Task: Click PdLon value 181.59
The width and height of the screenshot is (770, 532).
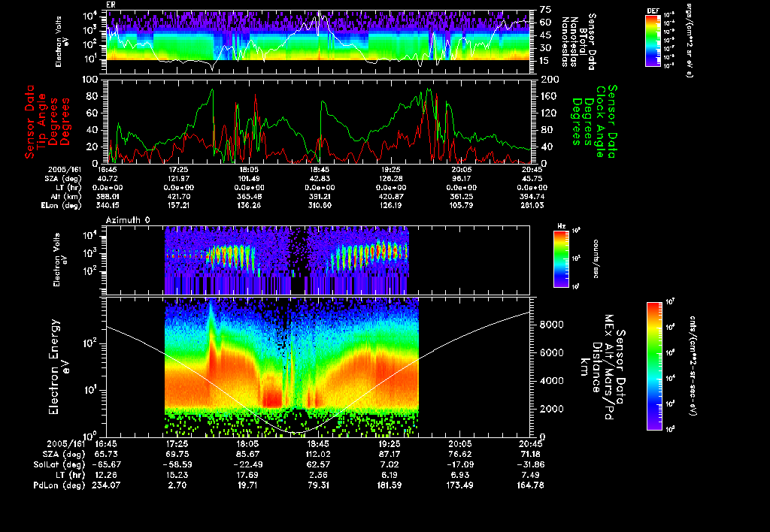Action: click(x=389, y=485)
